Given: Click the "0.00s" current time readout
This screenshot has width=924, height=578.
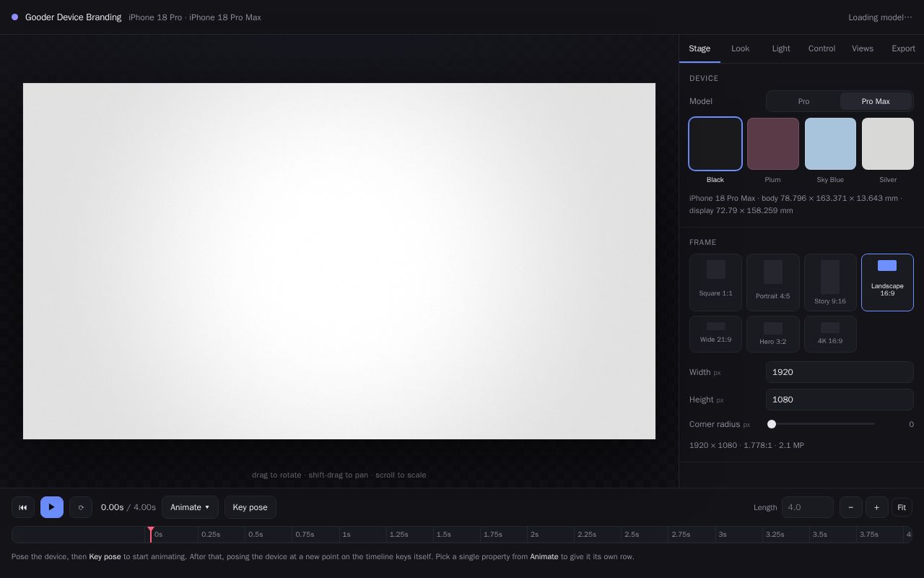Looking at the screenshot, I should click(x=112, y=507).
